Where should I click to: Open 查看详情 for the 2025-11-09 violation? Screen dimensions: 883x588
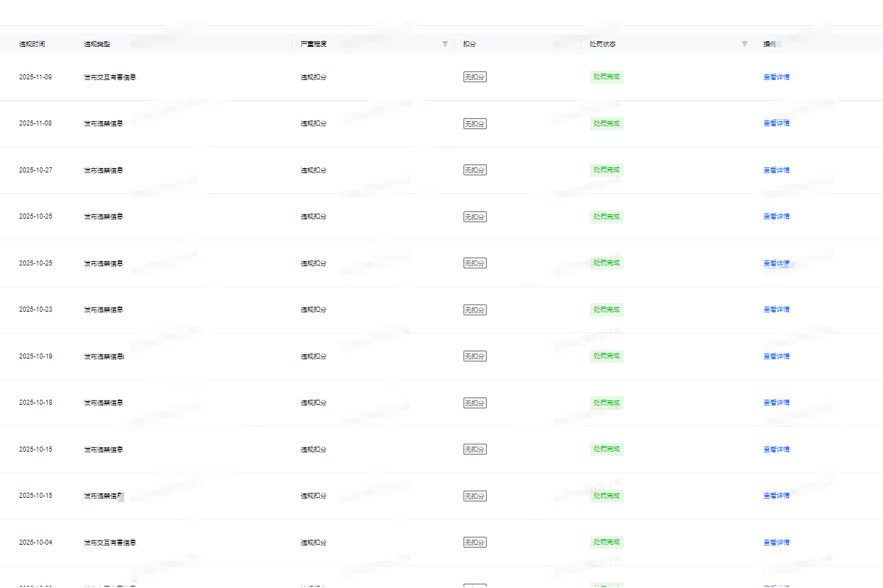point(776,77)
